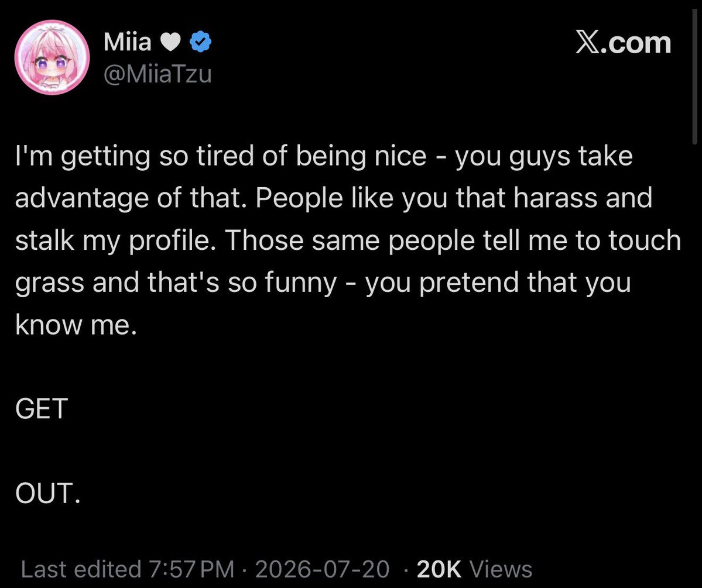Click the standalone word OUT.

tap(48, 493)
